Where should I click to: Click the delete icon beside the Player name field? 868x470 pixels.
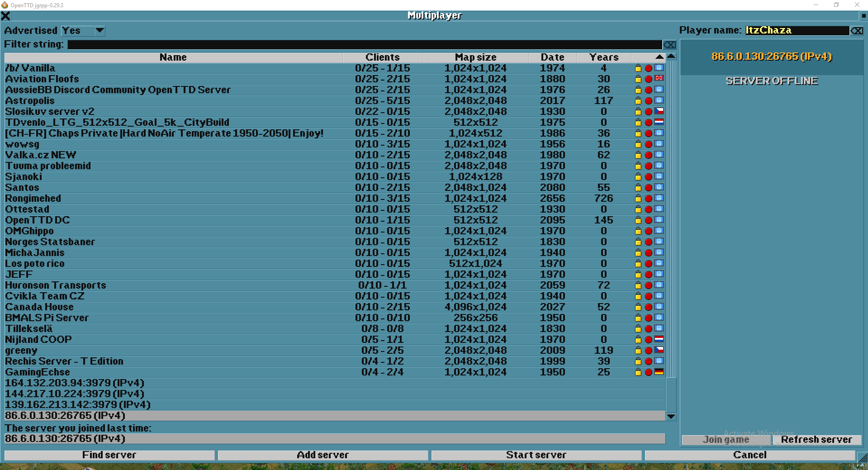[x=857, y=30]
